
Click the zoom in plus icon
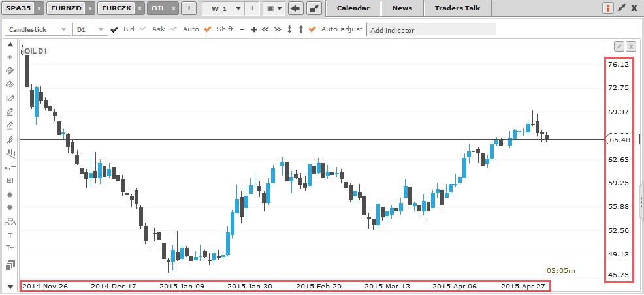tap(254, 30)
